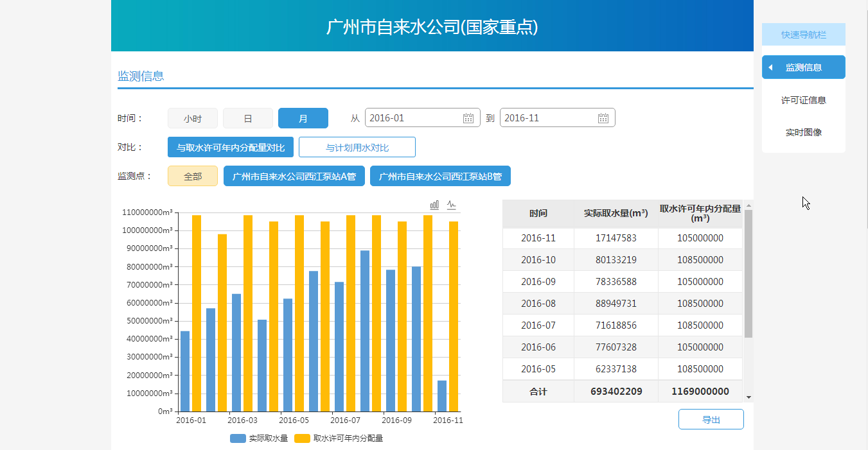Select 西江泵站A管 monitoring point
868x450 pixels.
tap(294, 176)
